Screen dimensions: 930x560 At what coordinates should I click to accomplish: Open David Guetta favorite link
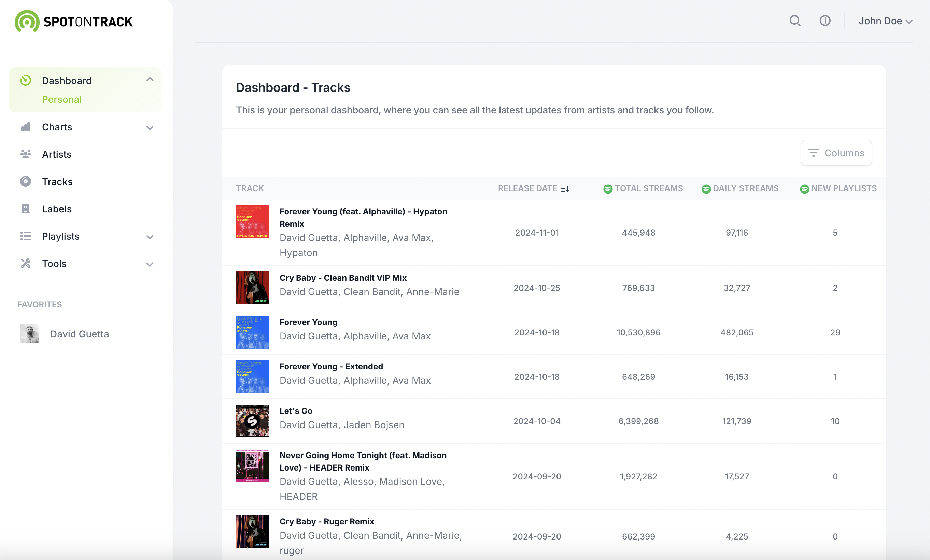(80, 334)
